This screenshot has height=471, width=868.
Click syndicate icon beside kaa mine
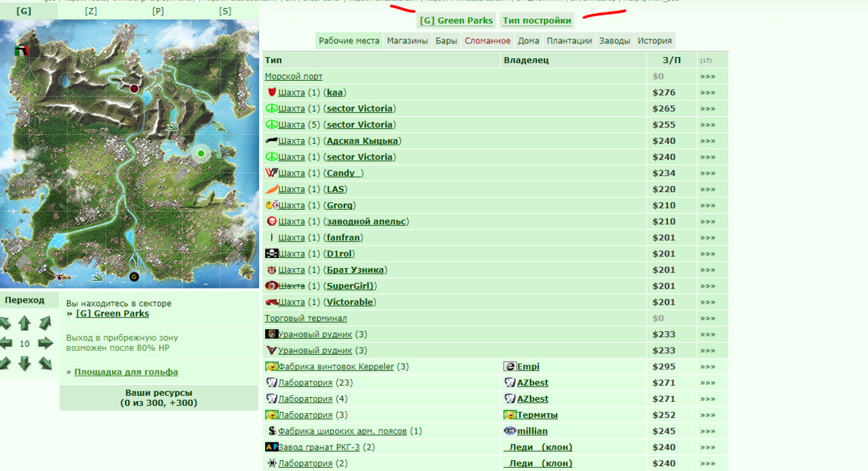[271, 92]
